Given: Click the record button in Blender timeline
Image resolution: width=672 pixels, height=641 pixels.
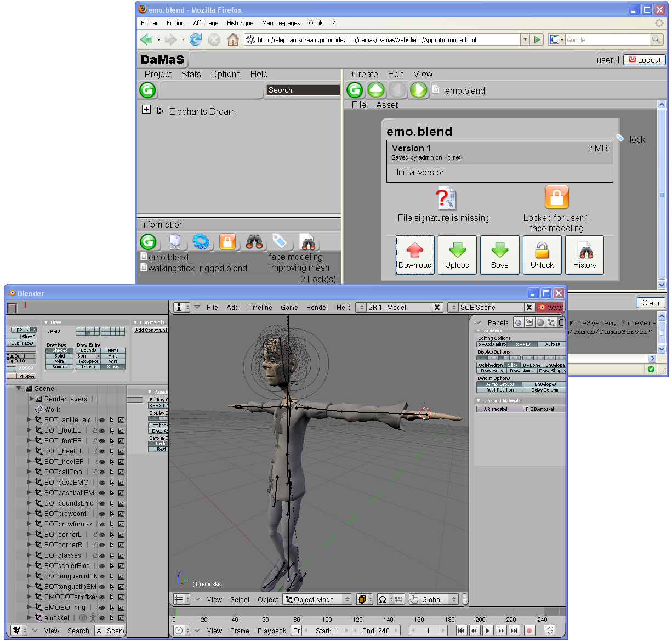Looking at the screenshot, I should (529, 631).
